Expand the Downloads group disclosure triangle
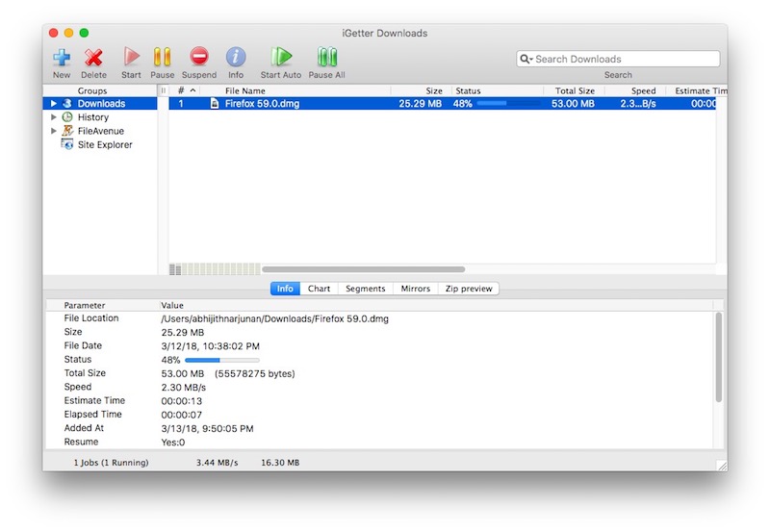The height and width of the screenshot is (532, 770). tap(54, 104)
